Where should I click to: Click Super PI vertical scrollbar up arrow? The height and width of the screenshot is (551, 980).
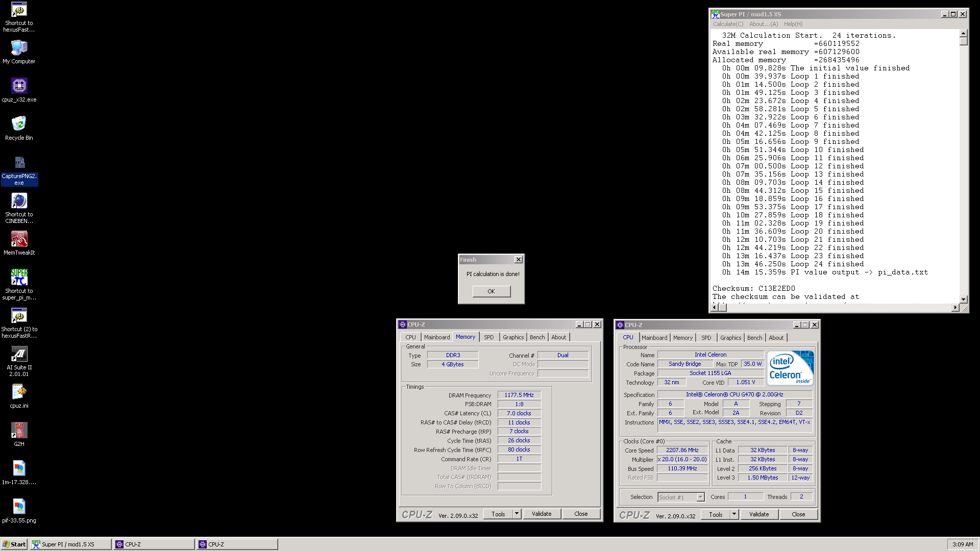[x=964, y=33]
